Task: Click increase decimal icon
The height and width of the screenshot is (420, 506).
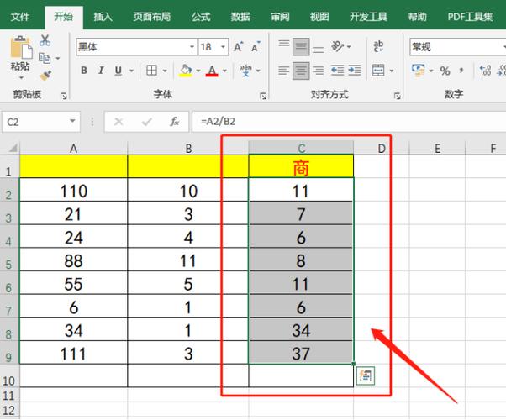Action: (485, 71)
